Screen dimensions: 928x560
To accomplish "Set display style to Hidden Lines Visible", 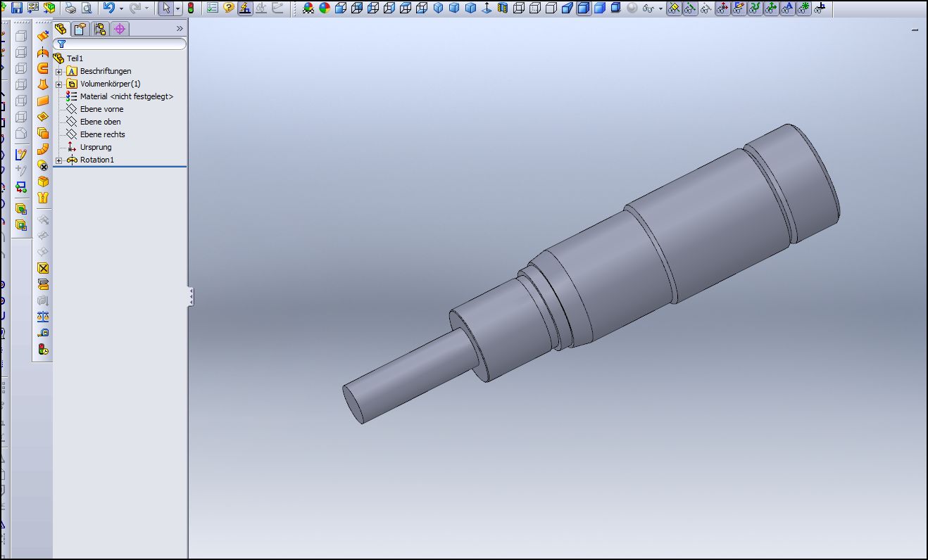I will [535, 8].
